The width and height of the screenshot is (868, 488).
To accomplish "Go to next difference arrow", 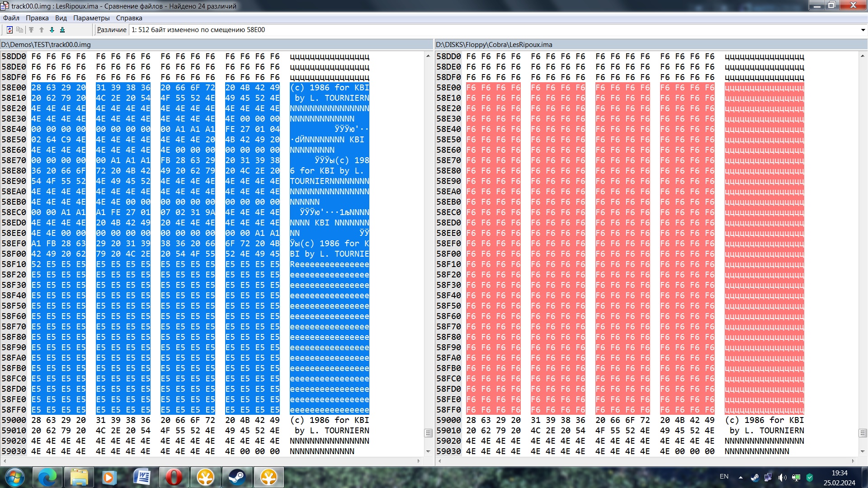I will pyautogui.click(x=52, y=30).
